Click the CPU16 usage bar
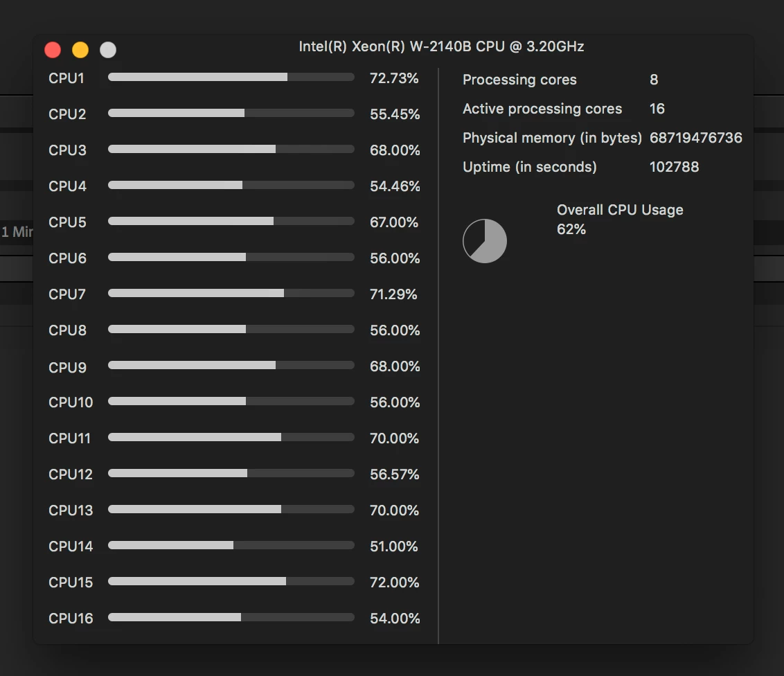 231,617
